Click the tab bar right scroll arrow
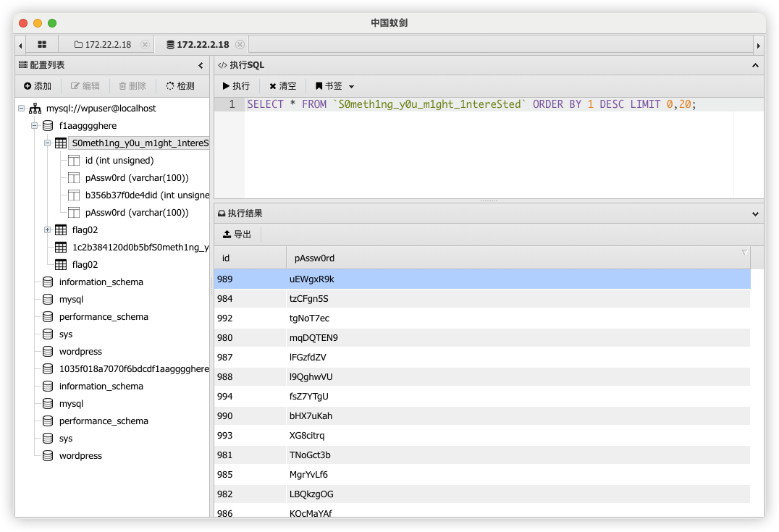 758,45
